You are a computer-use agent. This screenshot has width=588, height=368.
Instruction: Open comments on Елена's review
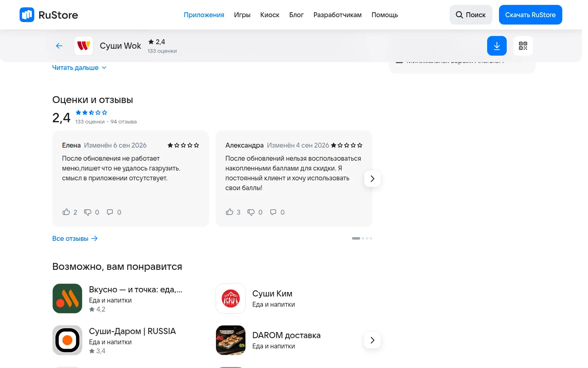tap(110, 212)
